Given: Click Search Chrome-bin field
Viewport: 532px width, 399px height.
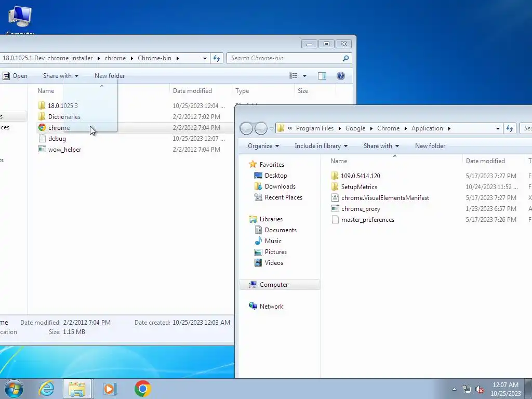Looking at the screenshot, I should coord(289,58).
